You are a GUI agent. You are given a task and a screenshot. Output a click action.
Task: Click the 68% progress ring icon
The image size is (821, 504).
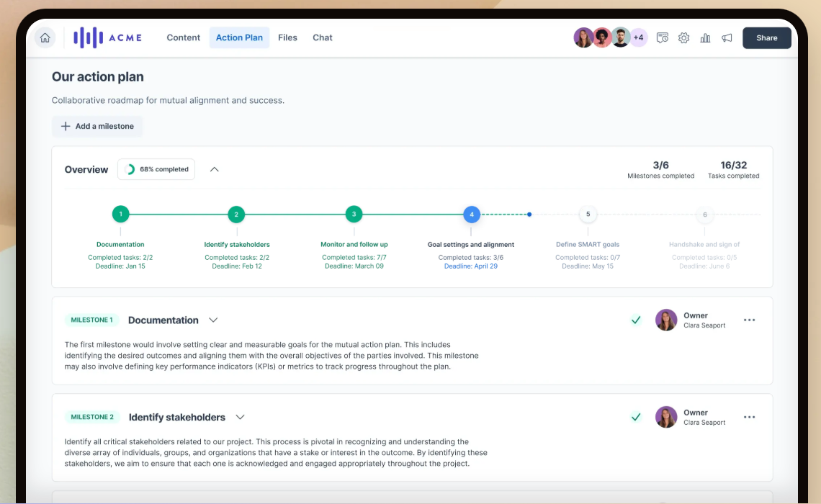click(x=130, y=169)
